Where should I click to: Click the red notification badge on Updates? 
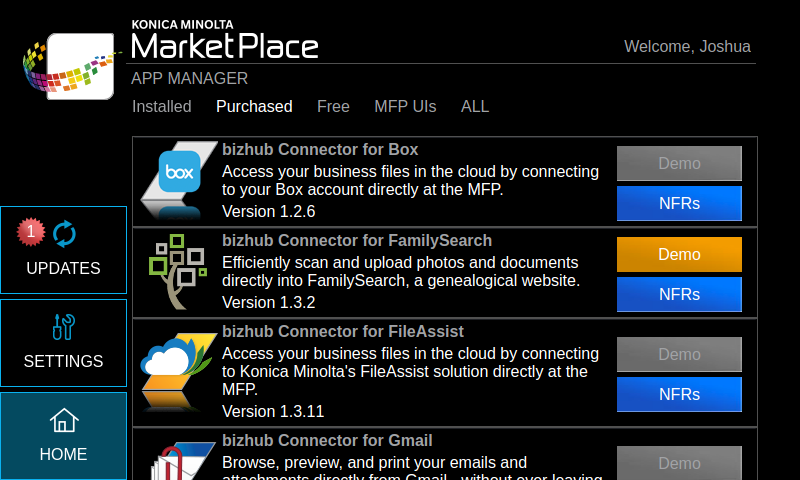31,232
